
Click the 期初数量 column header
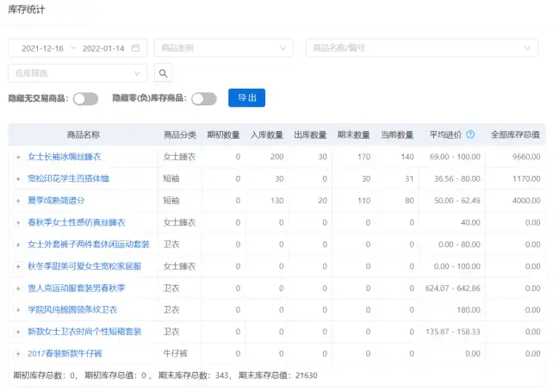point(223,134)
